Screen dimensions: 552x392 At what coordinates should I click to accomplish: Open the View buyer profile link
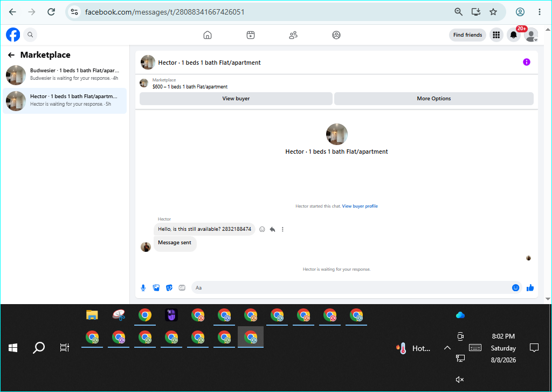coord(360,206)
